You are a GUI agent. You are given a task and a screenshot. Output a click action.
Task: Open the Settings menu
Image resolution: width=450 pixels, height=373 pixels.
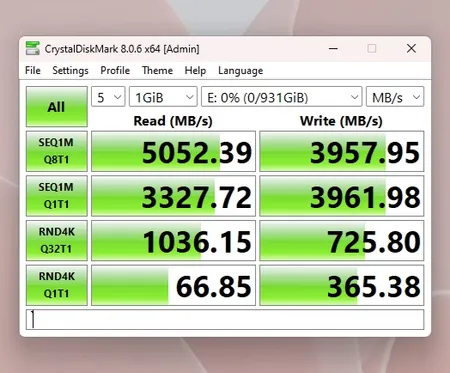70,70
